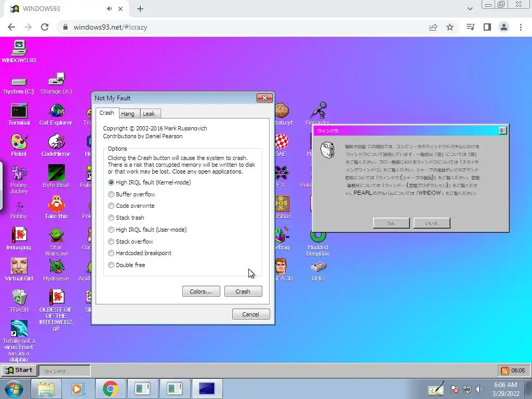This screenshot has width=532, height=399.
Task: Cancel the Not My Fault dialog
Action: pyautogui.click(x=251, y=314)
